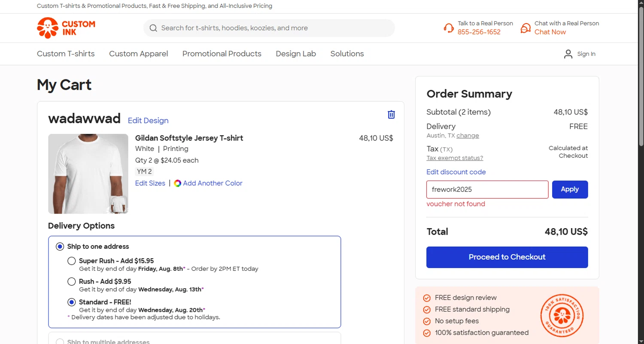Image resolution: width=644 pixels, height=344 pixels.
Task: Click the Proceed to Checkout button
Action: point(507,257)
